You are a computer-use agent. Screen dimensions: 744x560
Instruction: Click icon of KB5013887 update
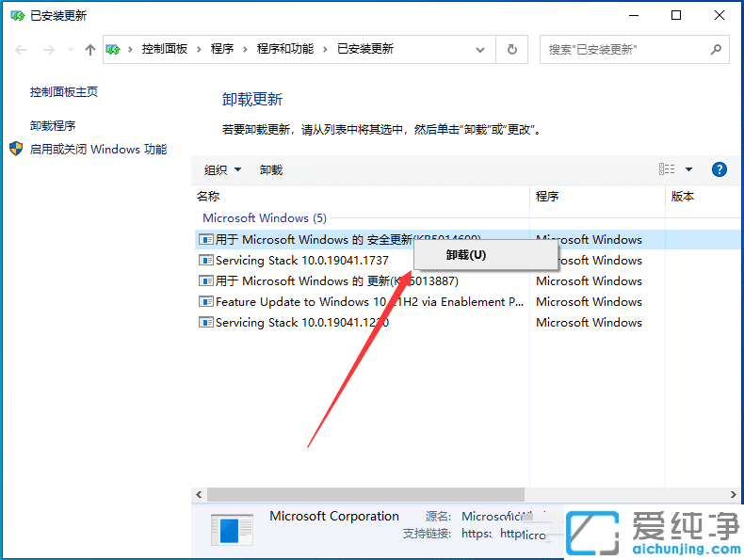[206, 281]
